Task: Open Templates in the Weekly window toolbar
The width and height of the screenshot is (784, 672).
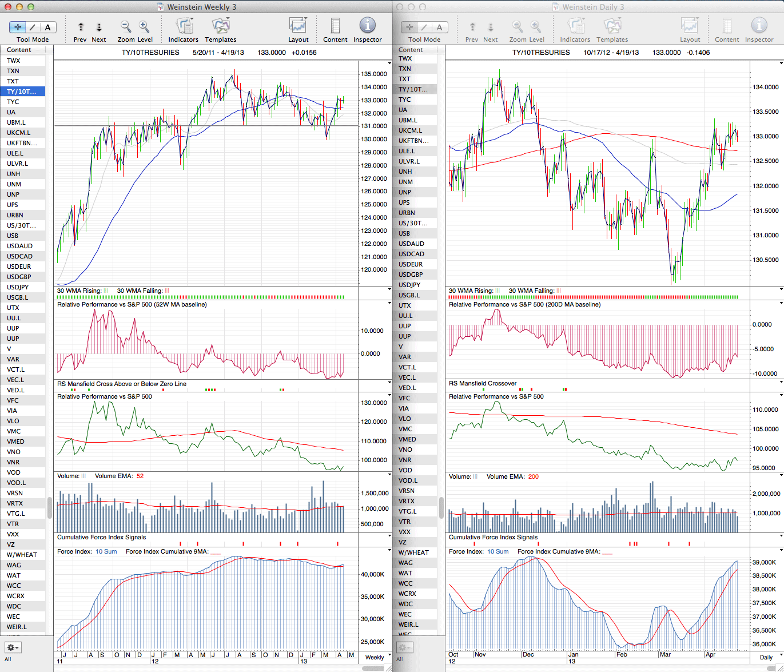Action: (x=220, y=26)
